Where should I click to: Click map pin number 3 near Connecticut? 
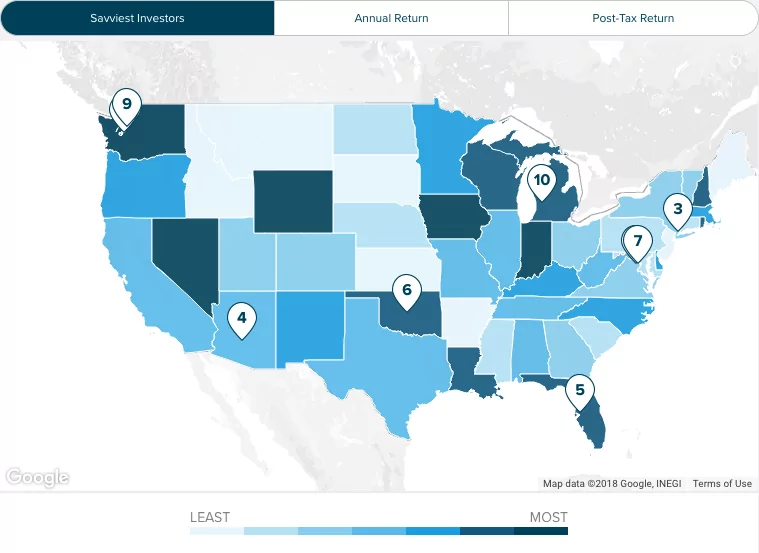[678, 211]
